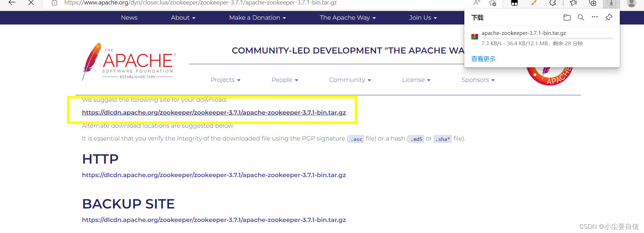Open site information lock icon in address bar
Screen dimensions: 644x233
54,3
